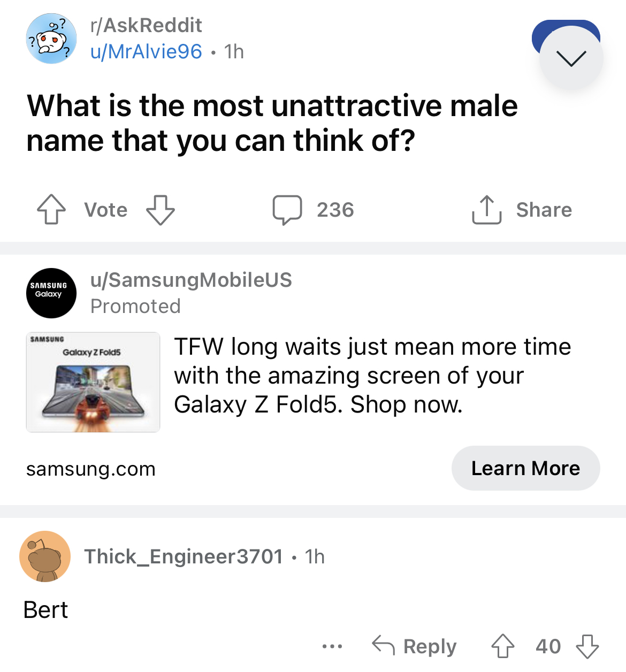Open the comment's three-dot options menu

332,646
